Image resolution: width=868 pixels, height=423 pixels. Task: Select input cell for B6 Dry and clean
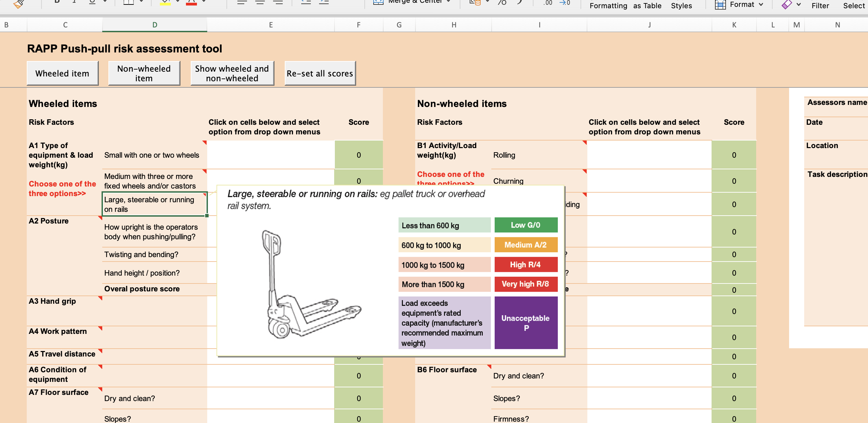[649, 376]
